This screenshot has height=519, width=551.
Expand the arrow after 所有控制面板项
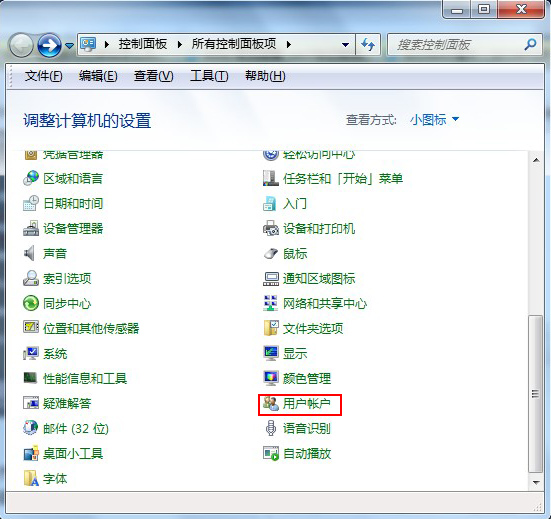tap(289, 45)
